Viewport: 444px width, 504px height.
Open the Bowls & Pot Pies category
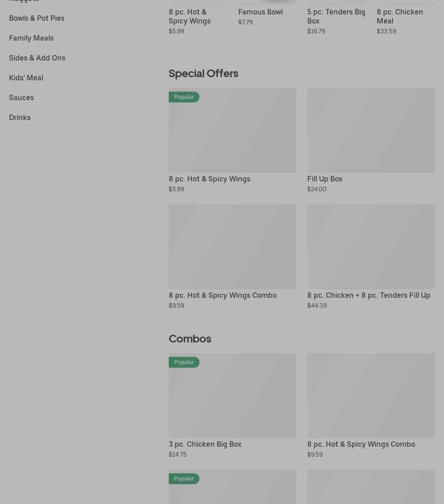(37, 18)
